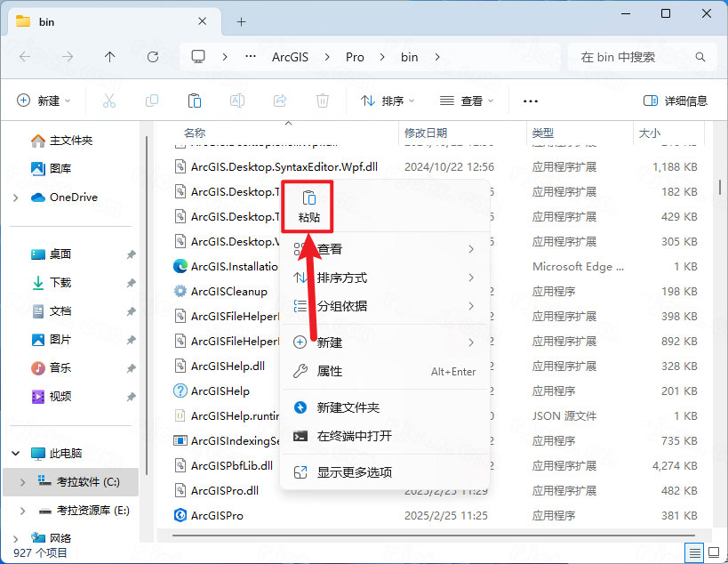This screenshot has height=564, width=728.
Task: Click the search magnifier icon
Action: (700, 57)
